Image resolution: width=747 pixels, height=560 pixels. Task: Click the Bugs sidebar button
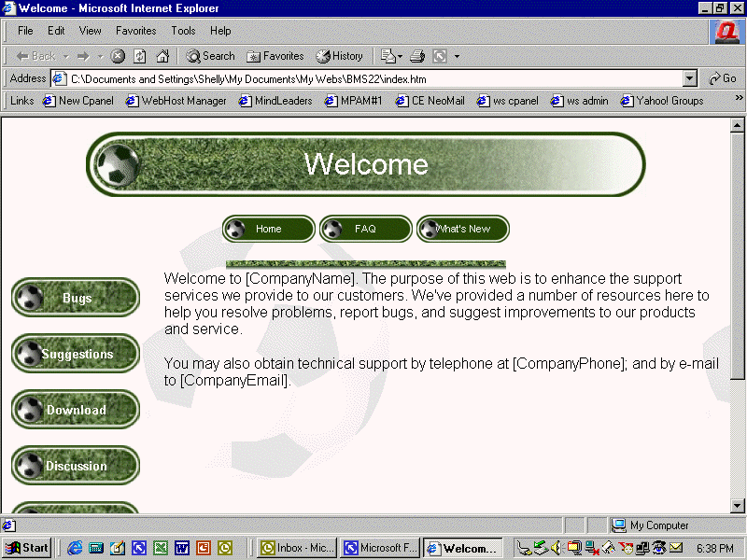(x=76, y=298)
